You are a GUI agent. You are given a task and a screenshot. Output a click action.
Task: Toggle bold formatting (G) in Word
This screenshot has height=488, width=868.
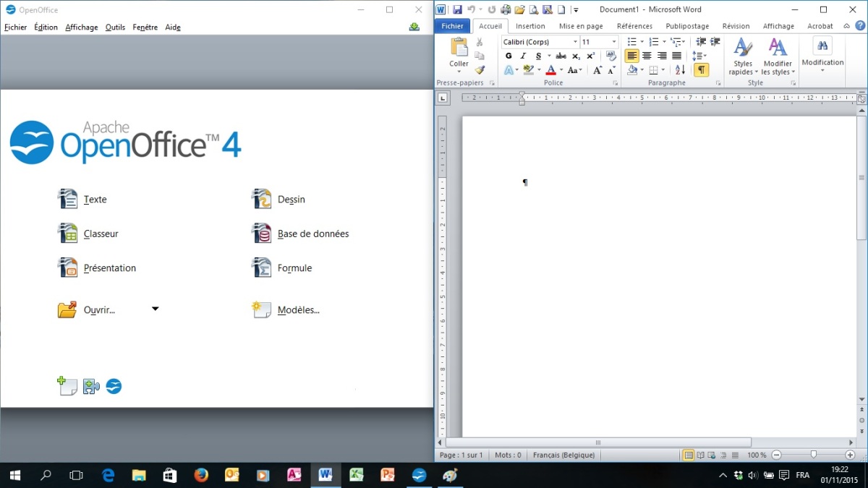(x=509, y=56)
